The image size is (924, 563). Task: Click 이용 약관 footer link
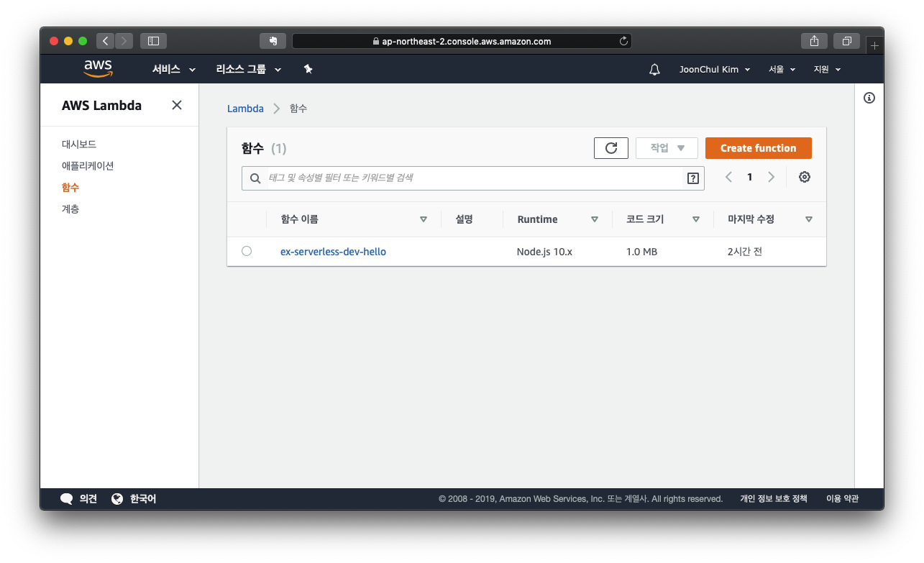point(842,499)
